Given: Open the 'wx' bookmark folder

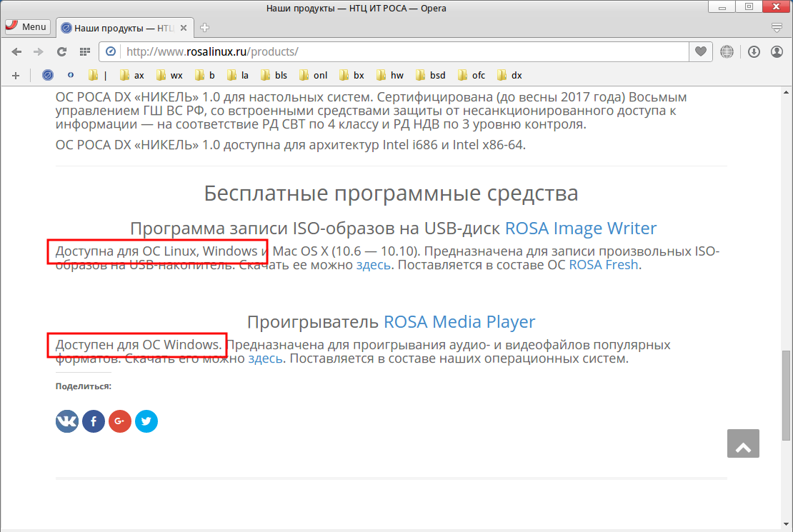Looking at the screenshot, I should (169, 76).
